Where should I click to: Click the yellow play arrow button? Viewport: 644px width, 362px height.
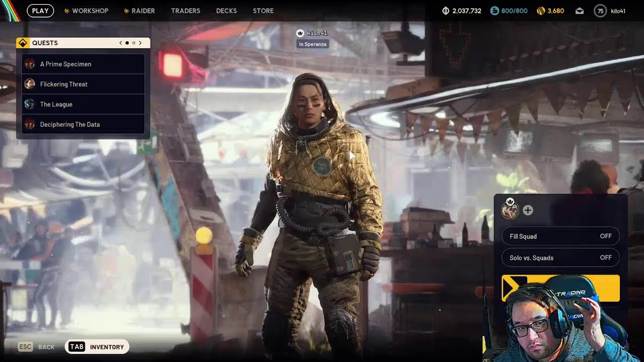(x=560, y=288)
